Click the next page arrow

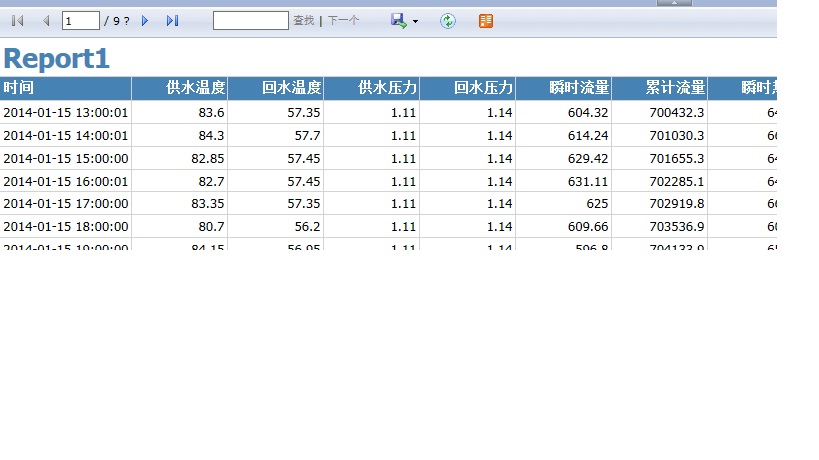[x=145, y=21]
